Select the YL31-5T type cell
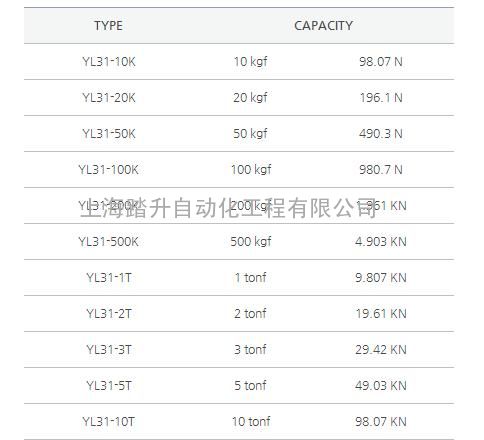Viewport: 484px width, 440px height. (x=109, y=386)
